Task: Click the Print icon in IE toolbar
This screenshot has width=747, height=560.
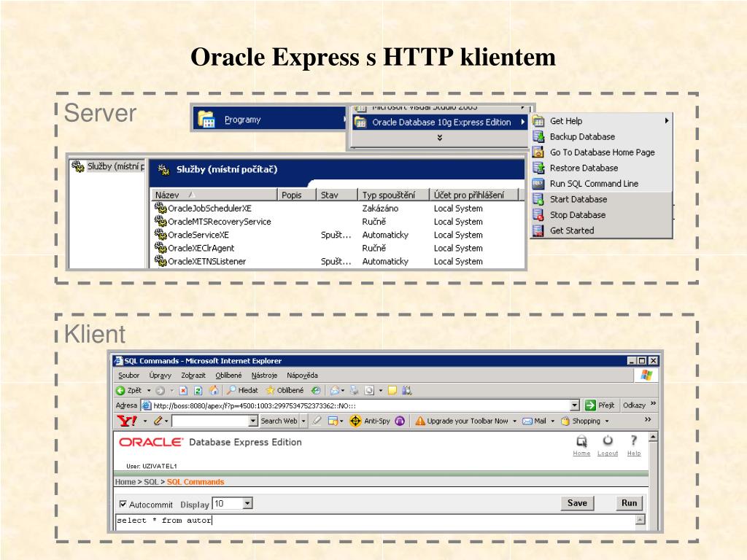Action: click(354, 391)
